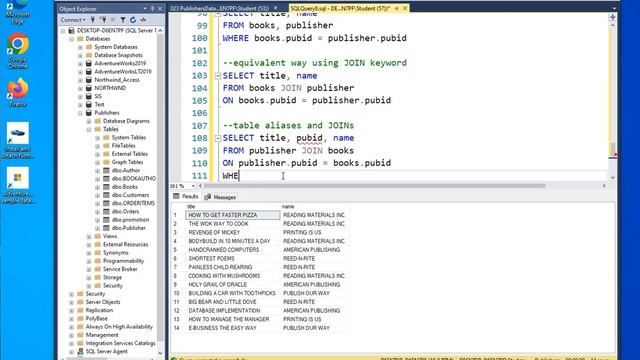The height and width of the screenshot is (360, 640).
Task: Place cursor after WHE on line 111
Action: (x=239, y=176)
